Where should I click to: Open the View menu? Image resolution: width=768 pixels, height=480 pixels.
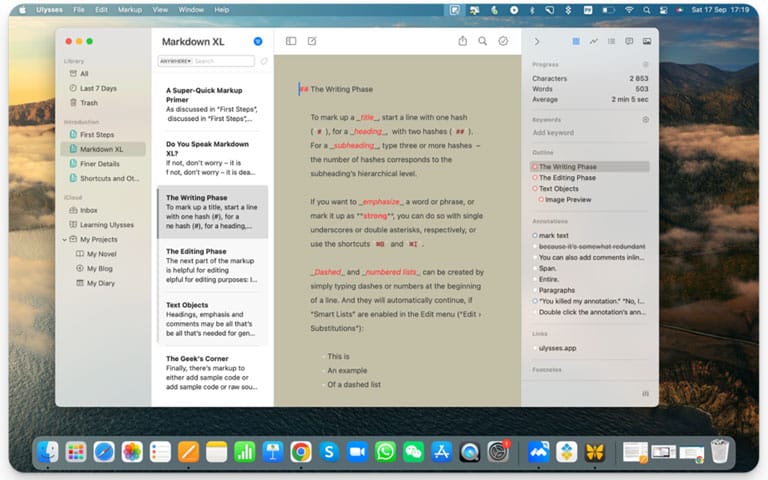pyautogui.click(x=160, y=10)
